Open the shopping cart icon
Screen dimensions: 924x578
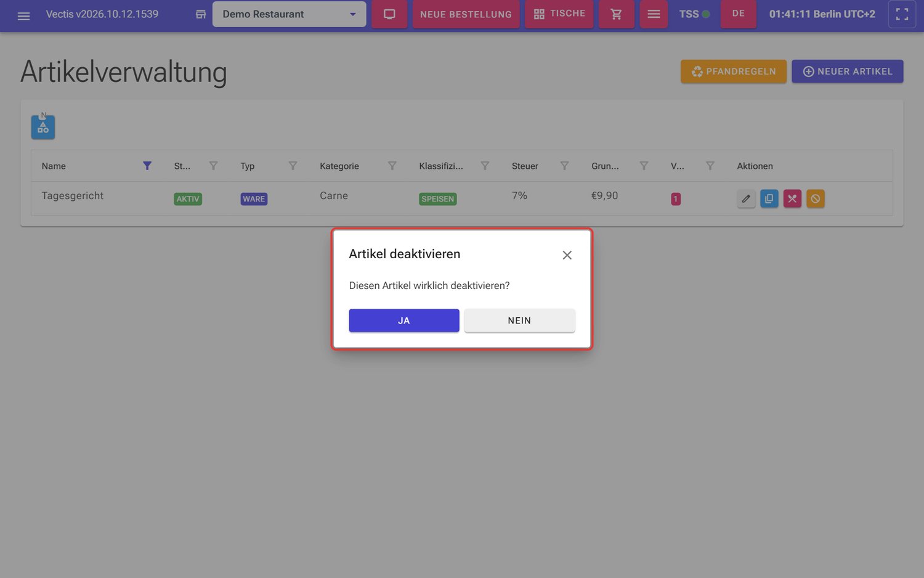[616, 14]
